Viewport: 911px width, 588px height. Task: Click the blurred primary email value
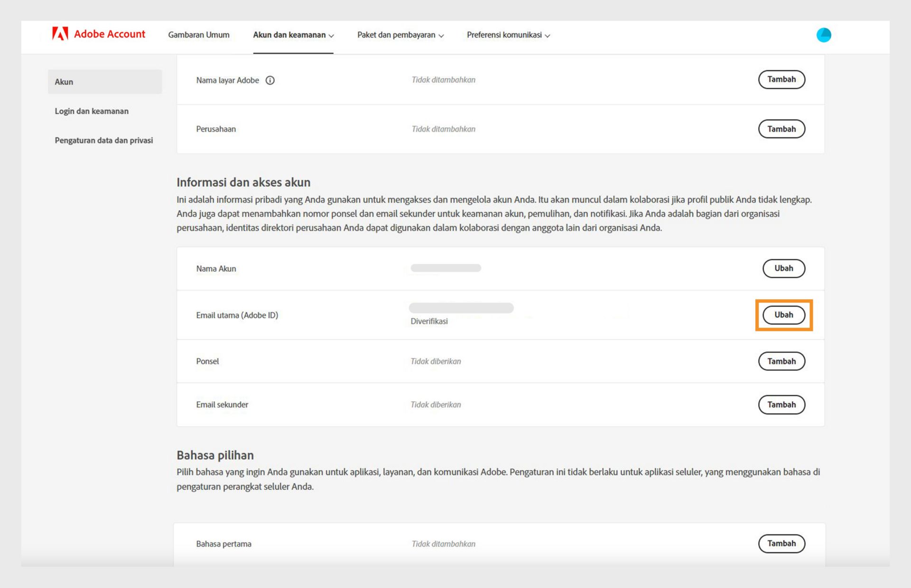pyautogui.click(x=461, y=308)
